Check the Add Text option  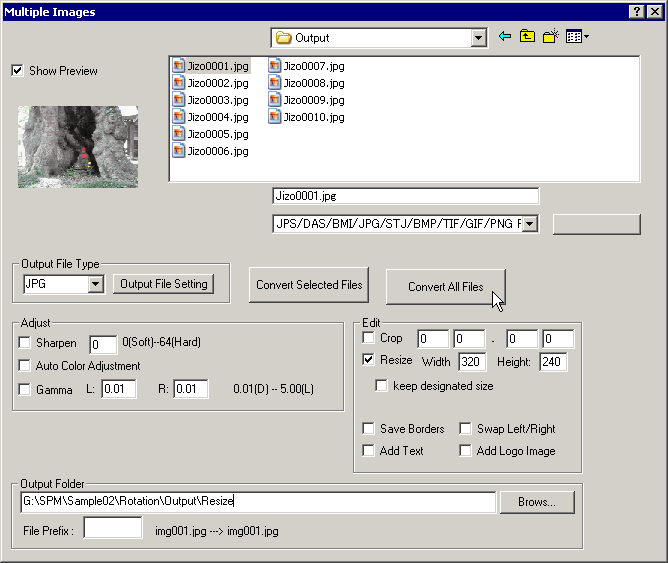click(x=369, y=451)
